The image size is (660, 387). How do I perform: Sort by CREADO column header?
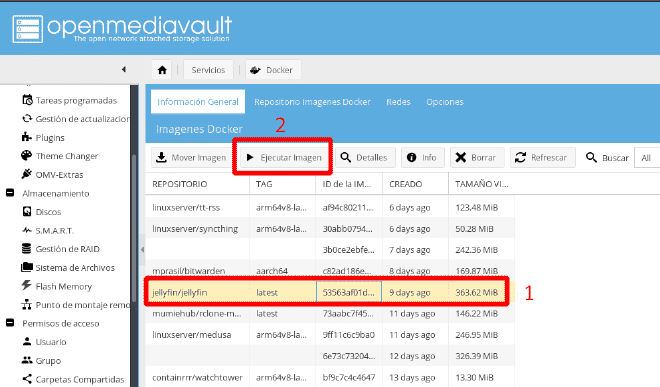tap(415, 184)
